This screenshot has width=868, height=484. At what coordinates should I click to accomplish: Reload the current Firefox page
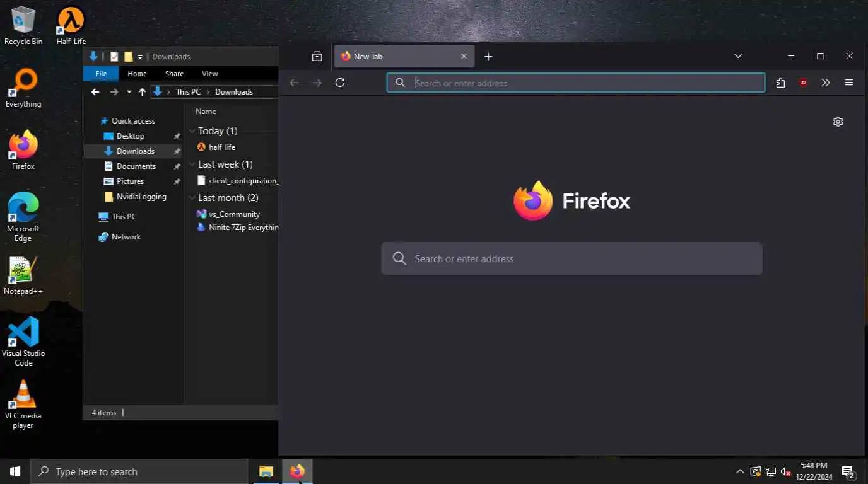(x=340, y=83)
